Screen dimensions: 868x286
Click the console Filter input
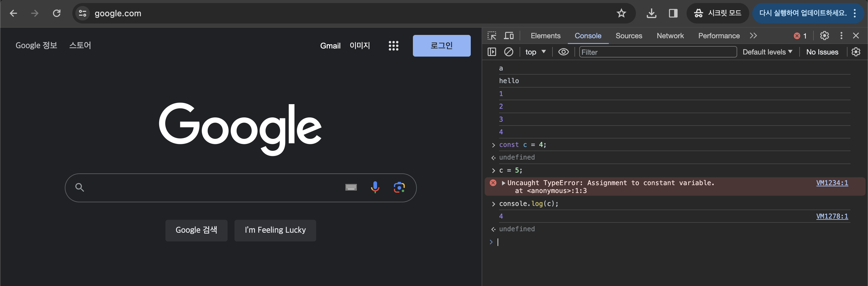(x=658, y=52)
